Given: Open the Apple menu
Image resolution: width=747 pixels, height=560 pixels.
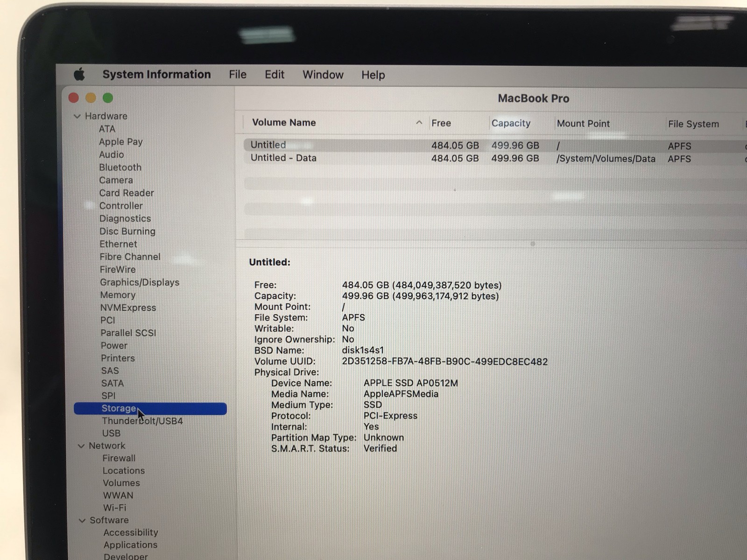Looking at the screenshot, I should 79,74.
